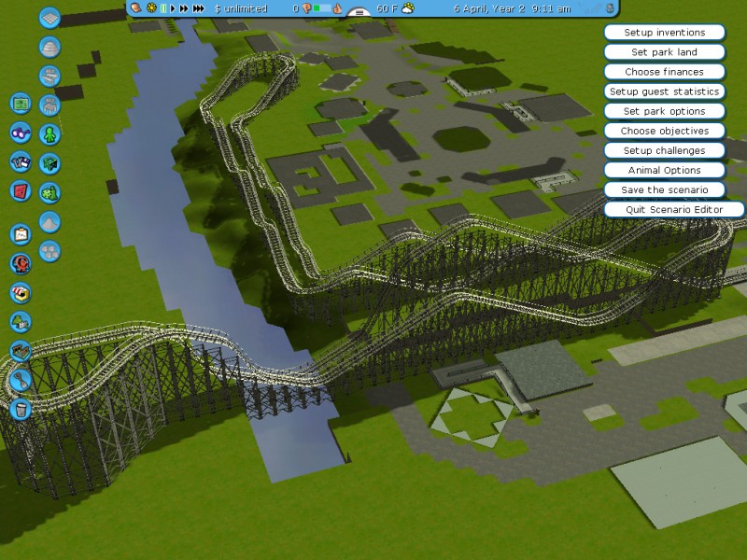Click the '60 F' temperature reading
This screenshot has height=560, width=747.
[387, 8]
